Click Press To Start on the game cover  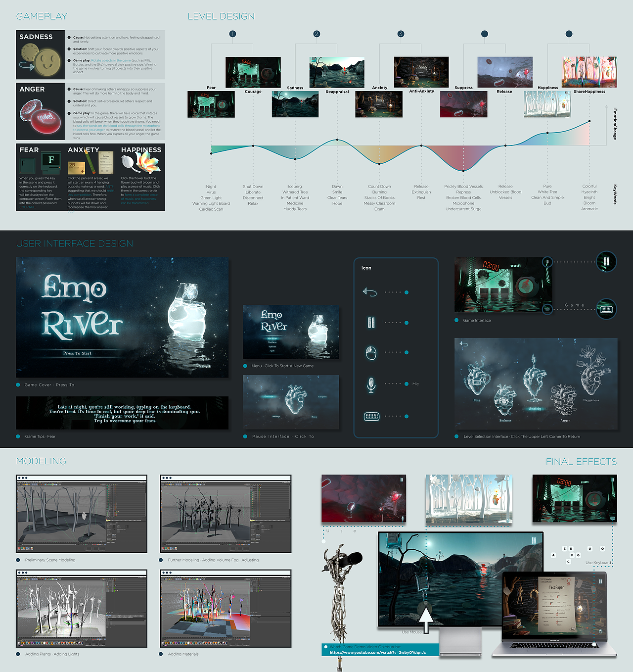click(x=77, y=353)
